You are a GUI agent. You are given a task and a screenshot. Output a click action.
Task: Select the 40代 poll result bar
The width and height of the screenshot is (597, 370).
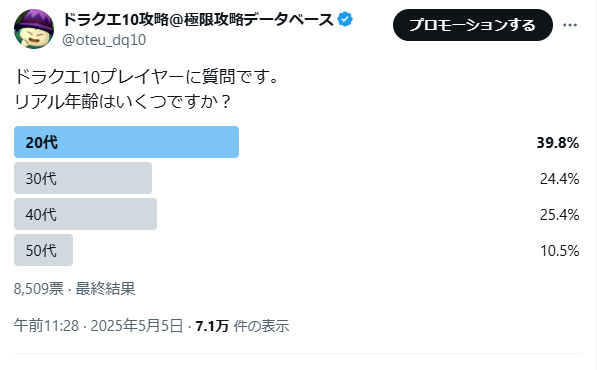tap(85, 214)
